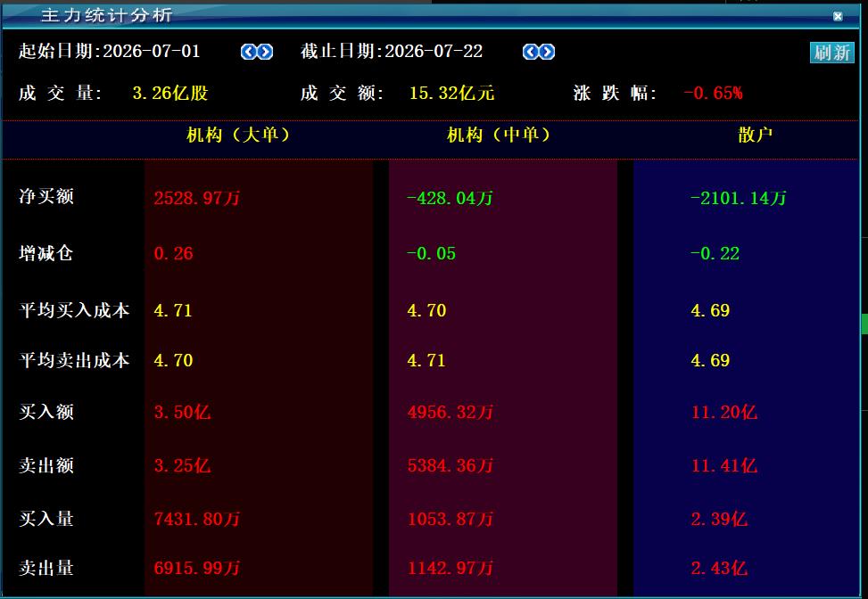This screenshot has height=599, width=868.
Task: Click the 机构（中单）column header
Action: click(499, 135)
